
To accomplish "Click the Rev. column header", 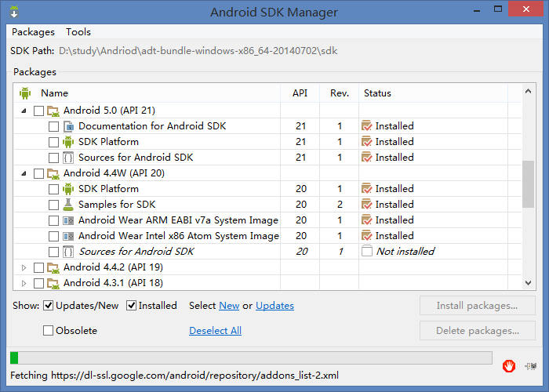I will click(340, 93).
